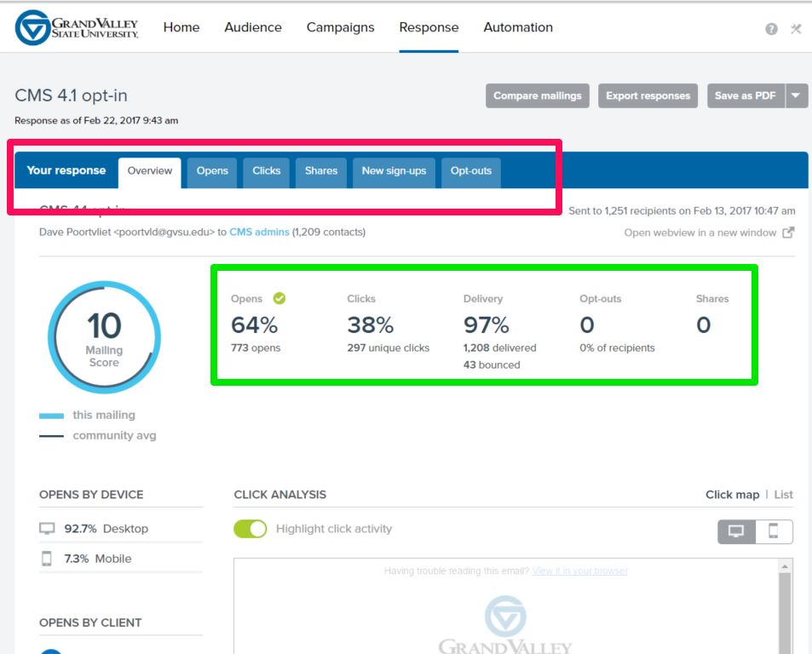This screenshot has width=812, height=654.
Task: Select the New sign-ups tab
Action: (394, 171)
